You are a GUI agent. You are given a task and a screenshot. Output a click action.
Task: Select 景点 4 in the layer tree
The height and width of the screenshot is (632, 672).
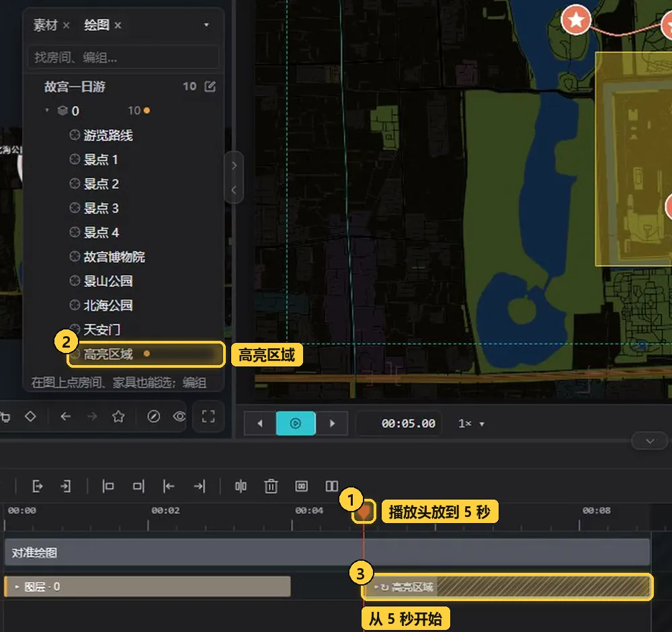(101, 233)
